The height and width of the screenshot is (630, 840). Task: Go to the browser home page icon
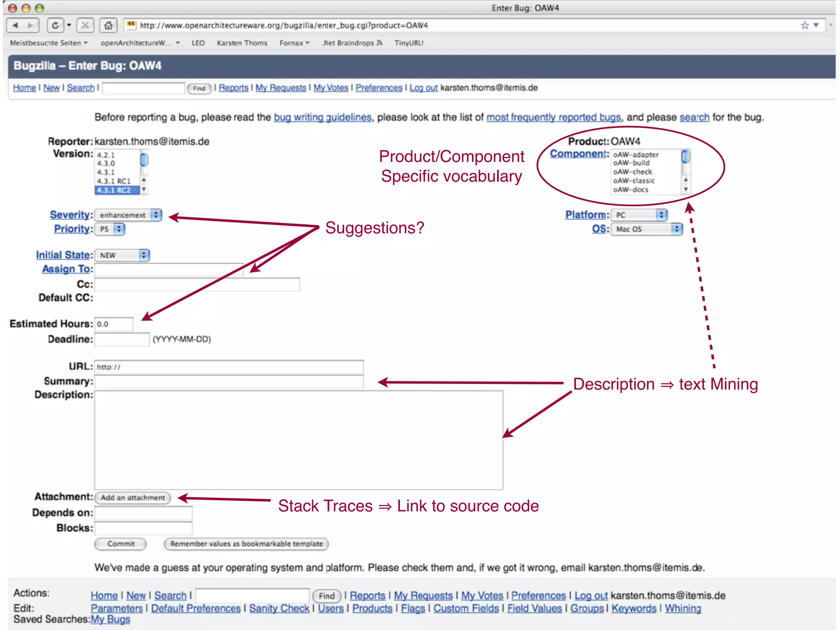(x=108, y=25)
